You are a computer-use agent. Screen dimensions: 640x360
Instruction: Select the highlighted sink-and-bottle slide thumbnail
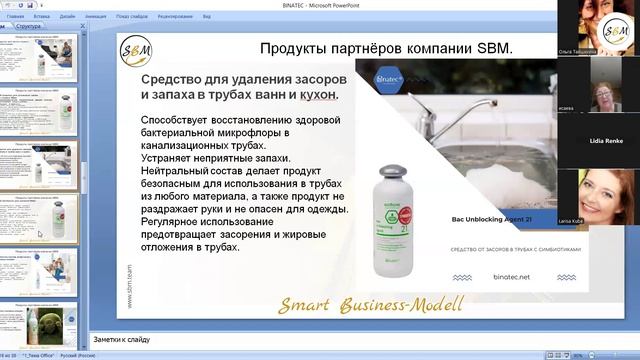coord(38,165)
